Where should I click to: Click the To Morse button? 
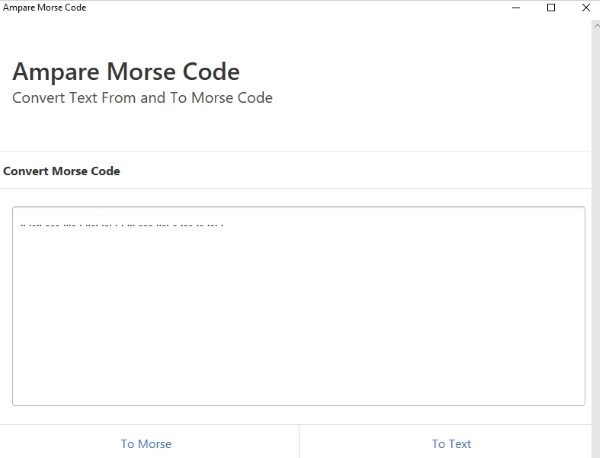click(147, 443)
